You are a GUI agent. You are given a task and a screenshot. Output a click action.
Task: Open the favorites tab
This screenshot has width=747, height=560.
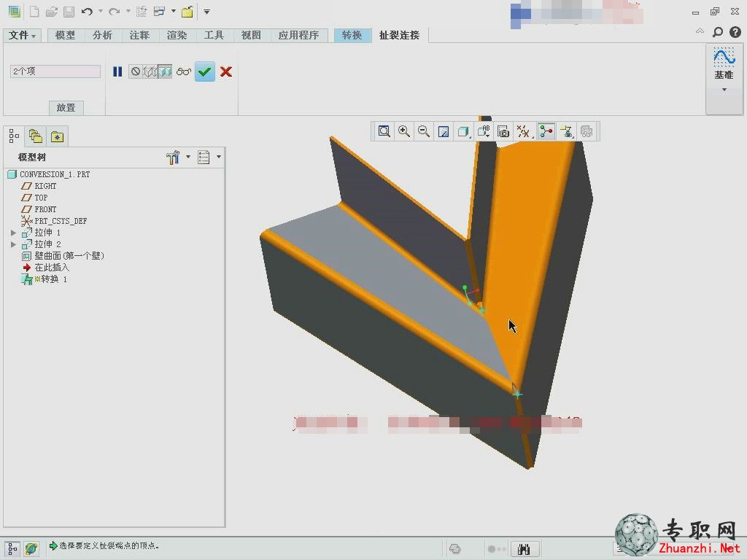pyautogui.click(x=57, y=136)
